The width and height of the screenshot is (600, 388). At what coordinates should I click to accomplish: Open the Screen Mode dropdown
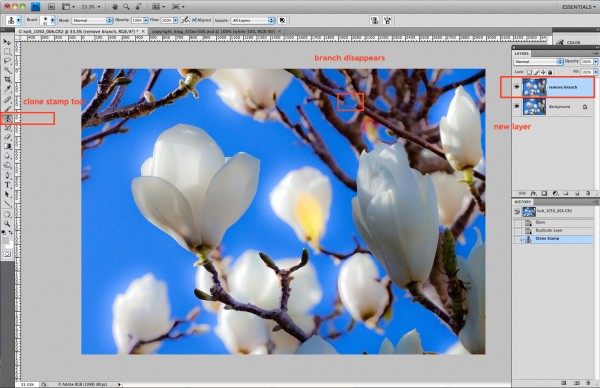(178, 7)
